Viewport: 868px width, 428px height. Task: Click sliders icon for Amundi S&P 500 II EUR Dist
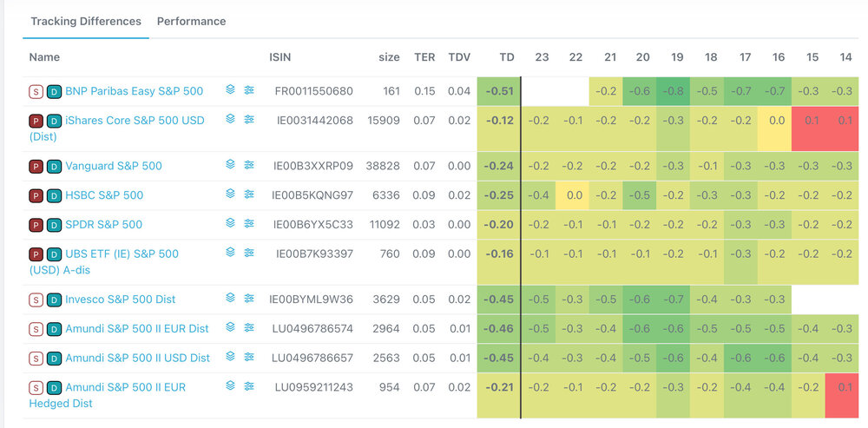click(x=249, y=327)
